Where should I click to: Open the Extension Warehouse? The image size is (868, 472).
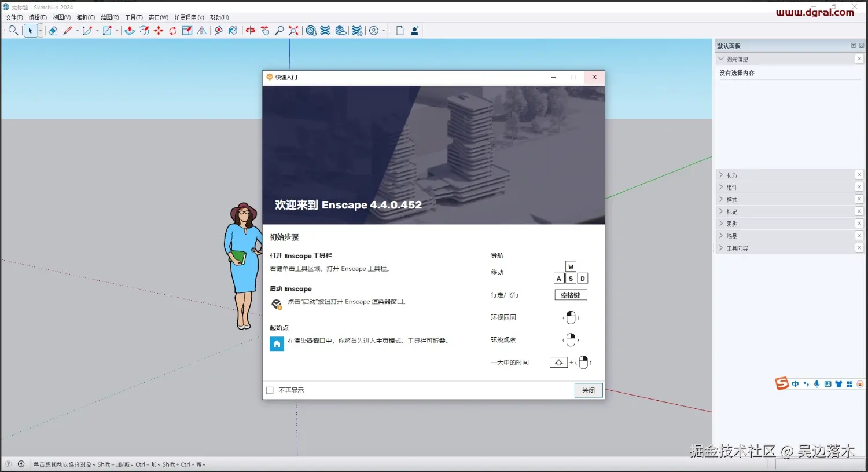click(326, 31)
